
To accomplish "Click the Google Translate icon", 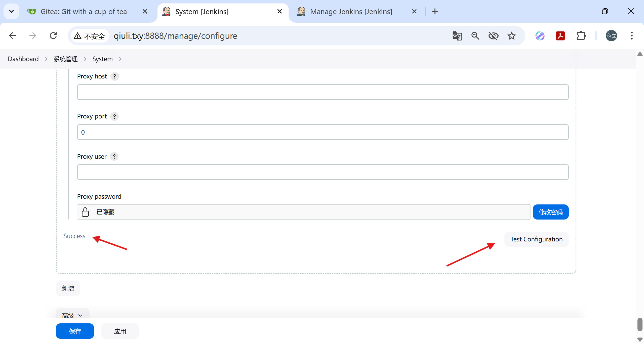I will [457, 36].
